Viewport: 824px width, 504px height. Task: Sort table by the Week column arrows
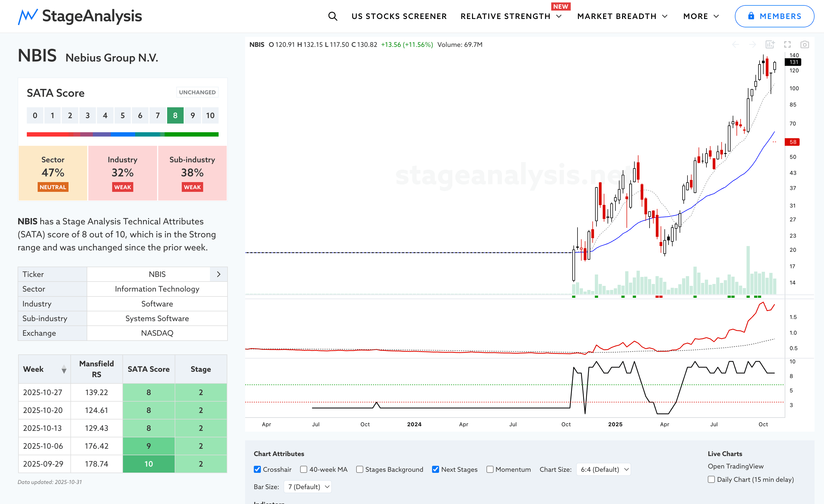[x=64, y=369]
